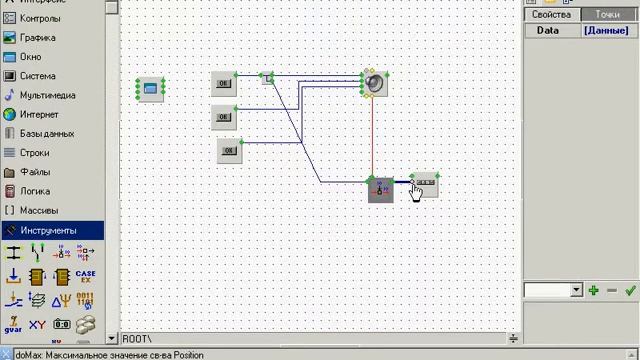
Task: Select the progress bar element under cursor
Action: click(425, 186)
